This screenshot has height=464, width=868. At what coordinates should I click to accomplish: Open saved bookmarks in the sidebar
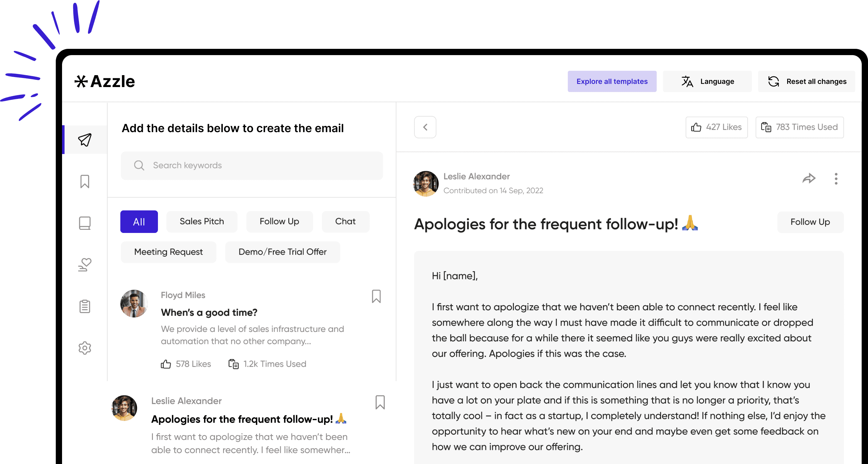point(85,182)
